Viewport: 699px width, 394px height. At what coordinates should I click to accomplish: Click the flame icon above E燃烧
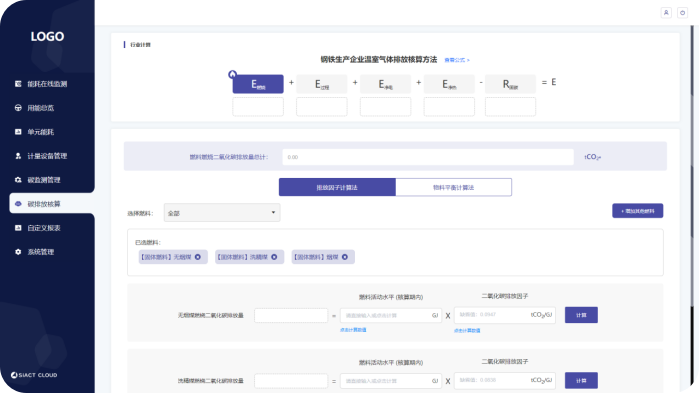232,74
